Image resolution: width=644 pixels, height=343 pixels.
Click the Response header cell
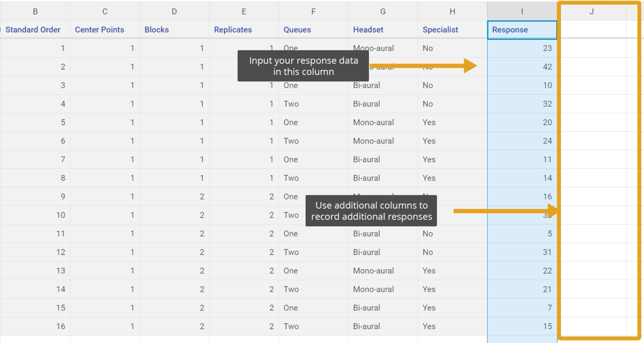point(522,30)
